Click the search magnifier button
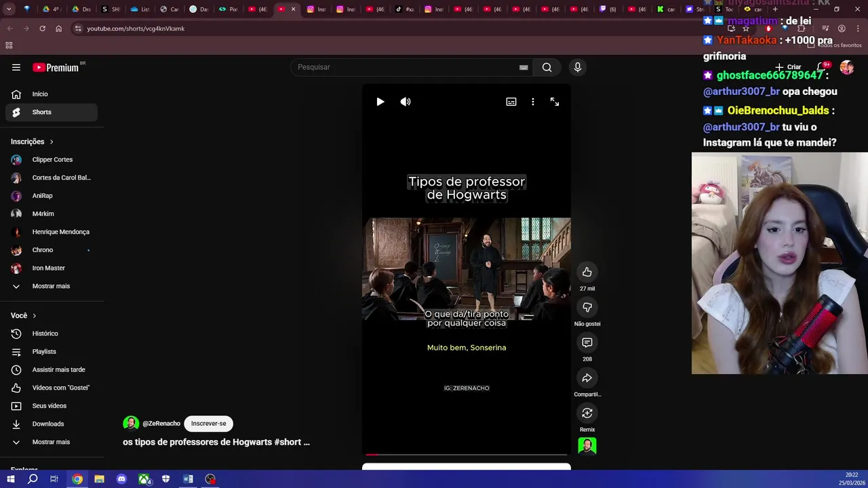The image size is (868, 488). point(547,67)
